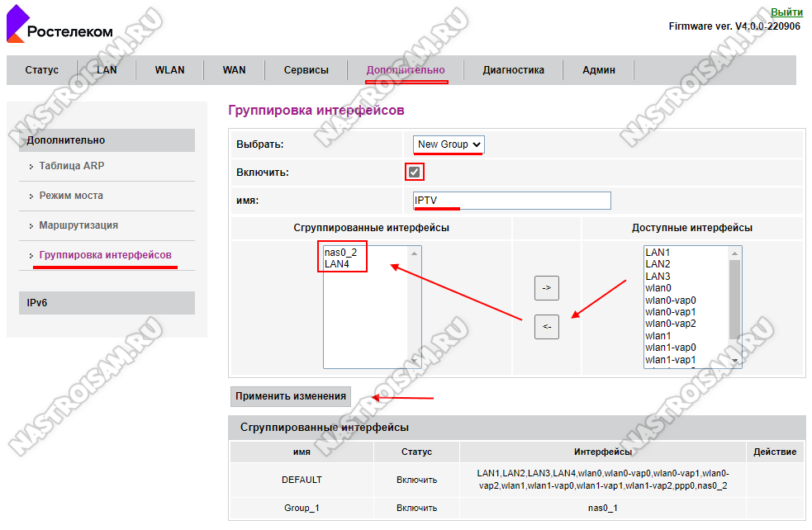This screenshot has height=530, width=812.
Task: Select wlan0 in available interfaces list
Action: pos(658,288)
